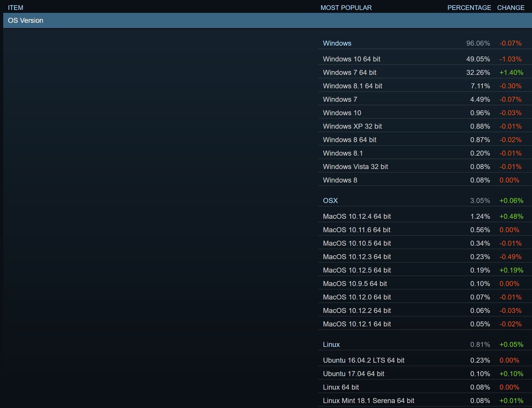Image resolution: width=532 pixels, height=408 pixels.
Task: Click the MacOS 10.12.5 64 bit entry
Action: click(357, 270)
